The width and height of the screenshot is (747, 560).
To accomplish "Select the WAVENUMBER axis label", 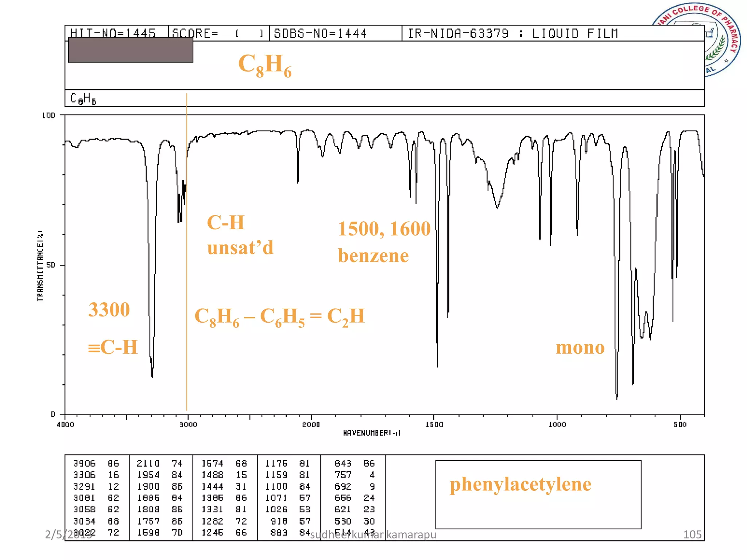I will (x=371, y=433).
